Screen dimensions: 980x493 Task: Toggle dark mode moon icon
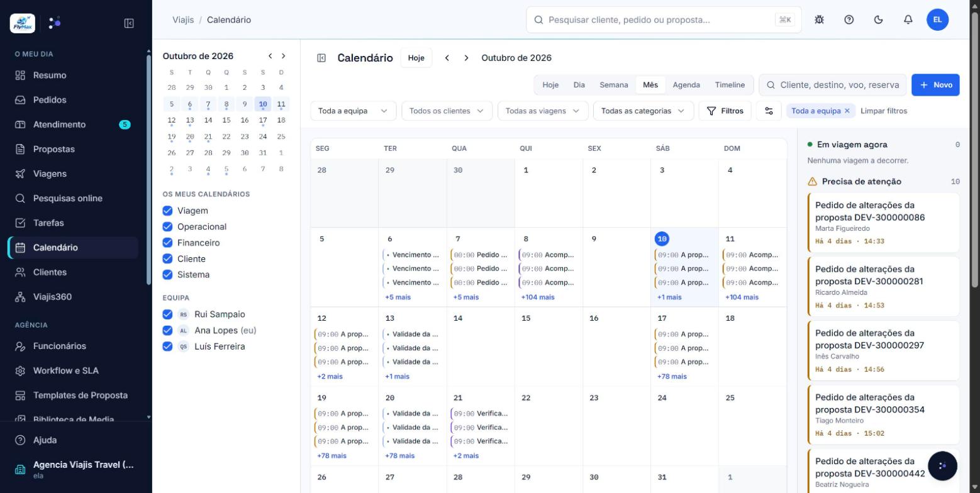pos(878,19)
